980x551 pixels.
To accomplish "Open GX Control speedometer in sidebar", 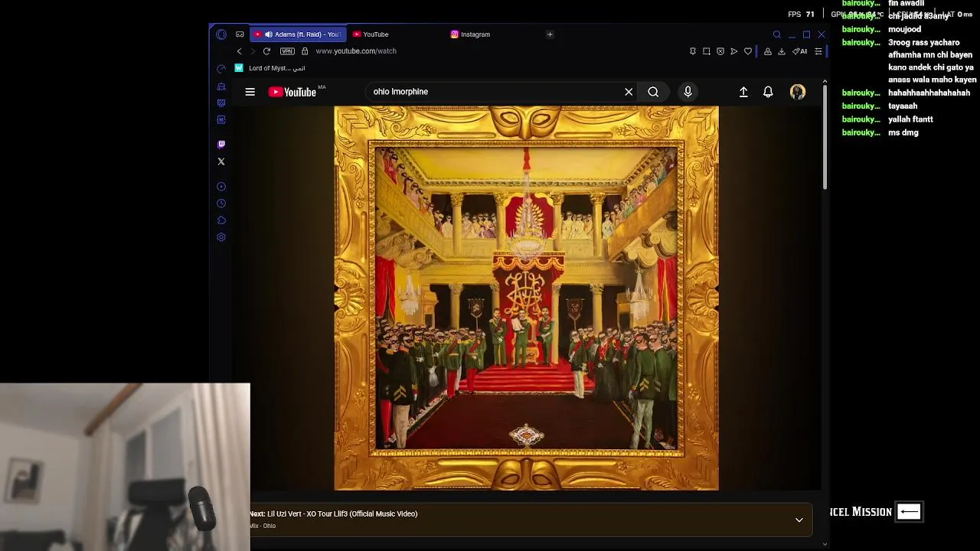I will [221, 69].
